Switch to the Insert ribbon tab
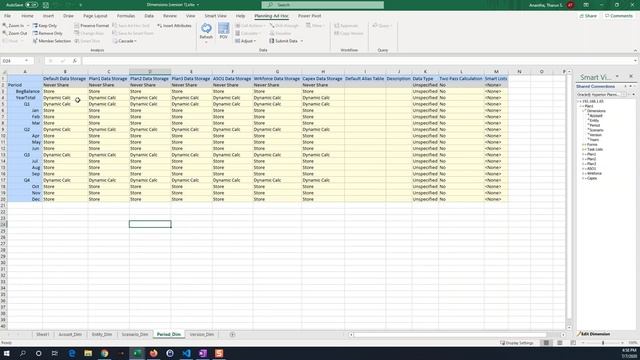This screenshot has height=360, width=640. point(48,16)
